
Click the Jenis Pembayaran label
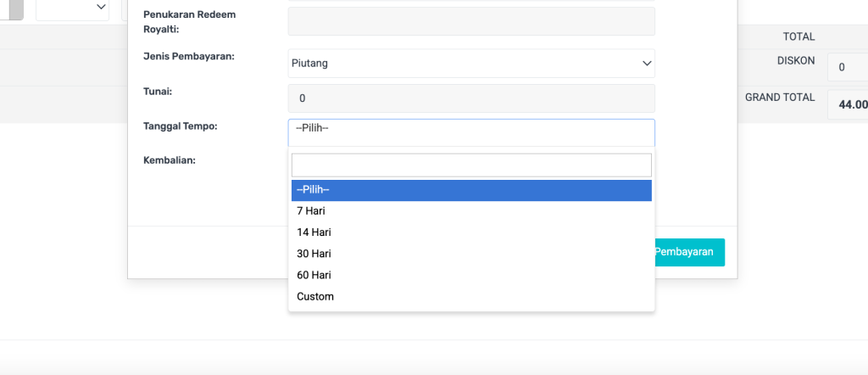click(189, 56)
